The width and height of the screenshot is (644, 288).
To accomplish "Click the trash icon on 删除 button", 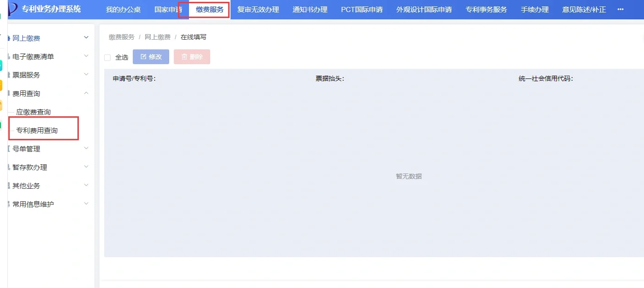I will click(184, 57).
